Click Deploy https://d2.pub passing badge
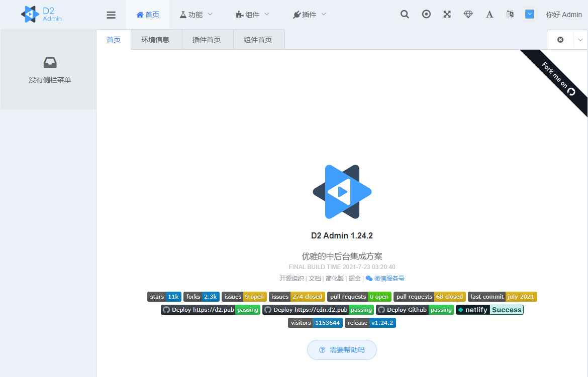This screenshot has width=588, height=377. pos(211,310)
